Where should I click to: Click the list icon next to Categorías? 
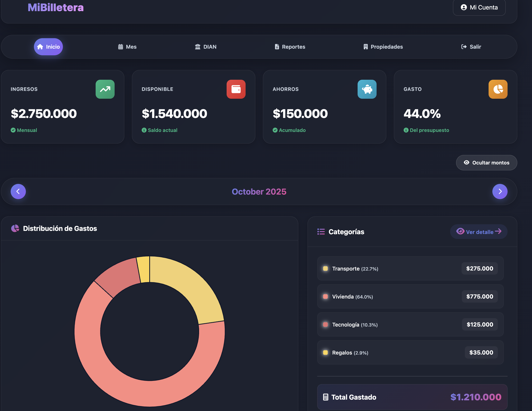click(321, 231)
